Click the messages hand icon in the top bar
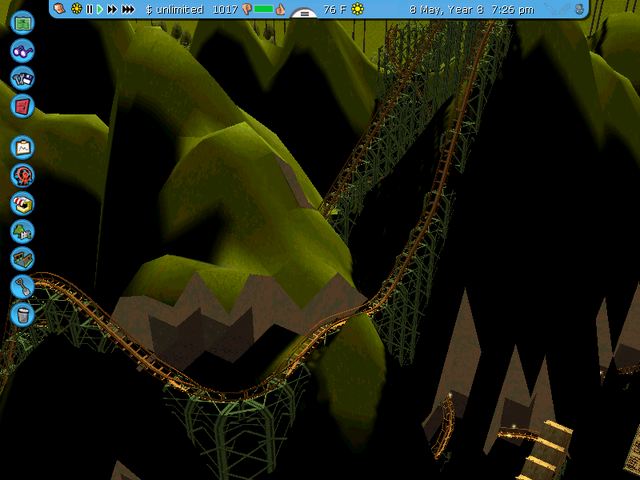 click(60, 9)
